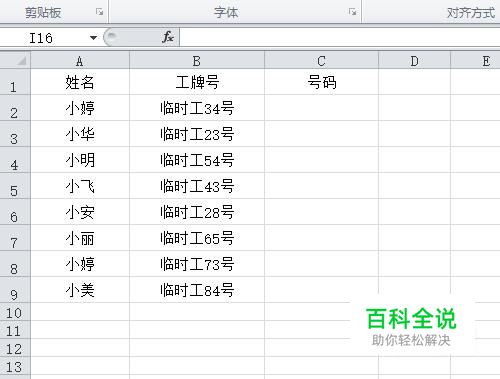Click the Select All corner triangle
Viewport: 500px width, 379px height.
pyautogui.click(x=15, y=60)
